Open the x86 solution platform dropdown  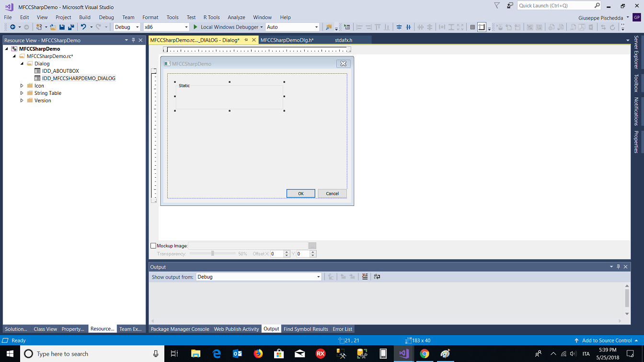pyautogui.click(x=166, y=27)
